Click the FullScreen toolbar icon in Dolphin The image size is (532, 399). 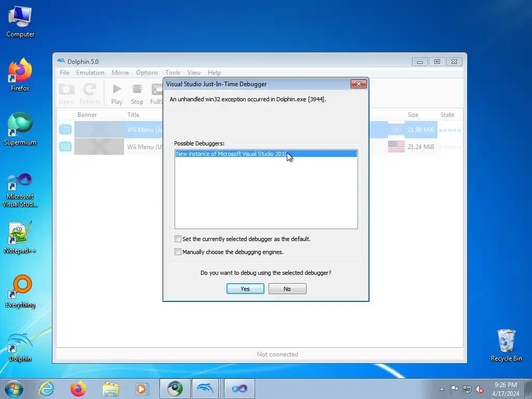pyautogui.click(x=156, y=94)
